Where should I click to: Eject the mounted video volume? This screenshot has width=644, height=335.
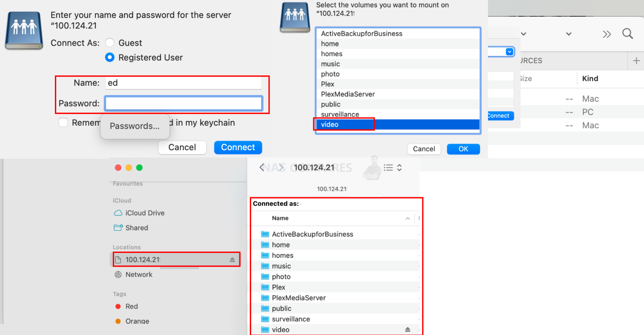(x=407, y=330)
